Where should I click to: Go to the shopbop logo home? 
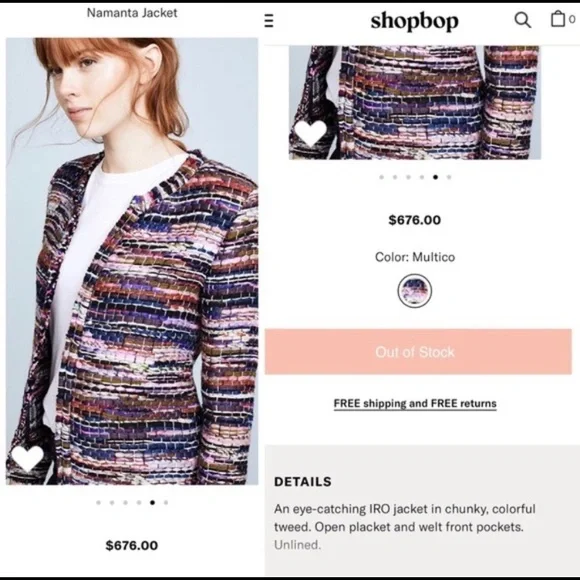click(414, 20)
